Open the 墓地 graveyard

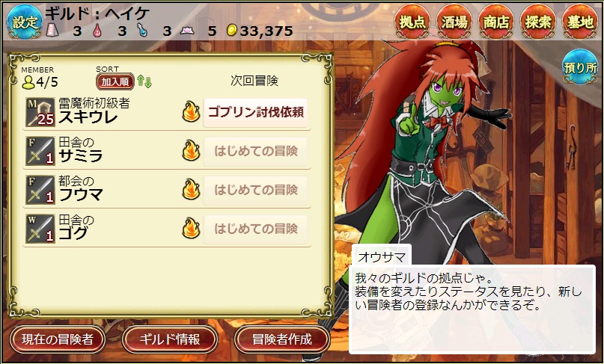click(580, 22)
